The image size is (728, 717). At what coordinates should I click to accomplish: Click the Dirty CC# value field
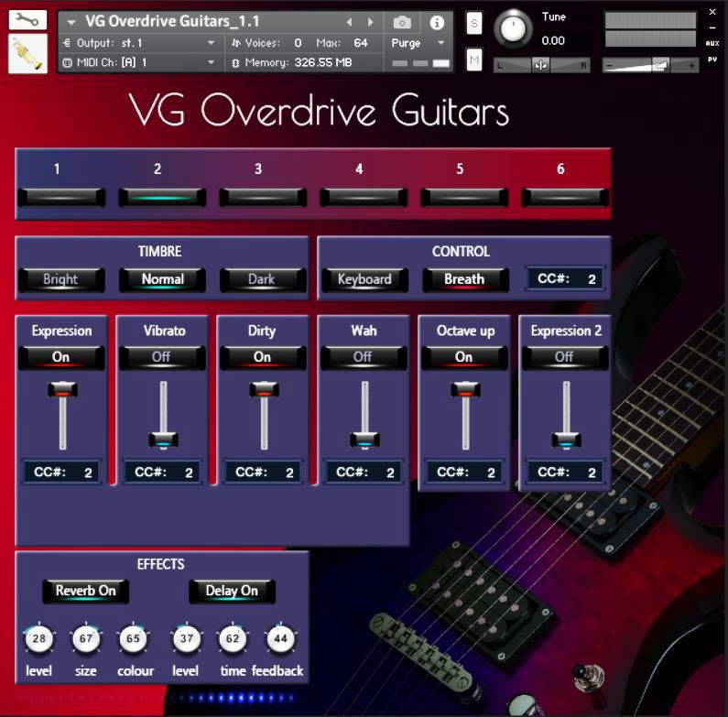[263, 473]
